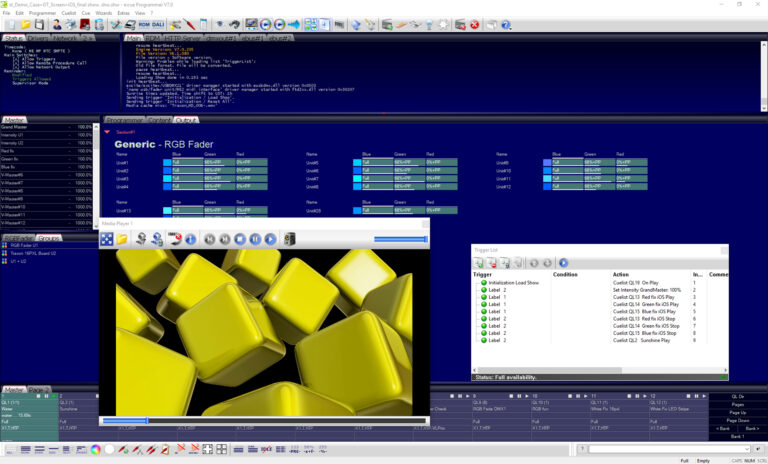Click the Media Player info icon
The width and height of the screenshot is (768, 464).
click(191, 239)
